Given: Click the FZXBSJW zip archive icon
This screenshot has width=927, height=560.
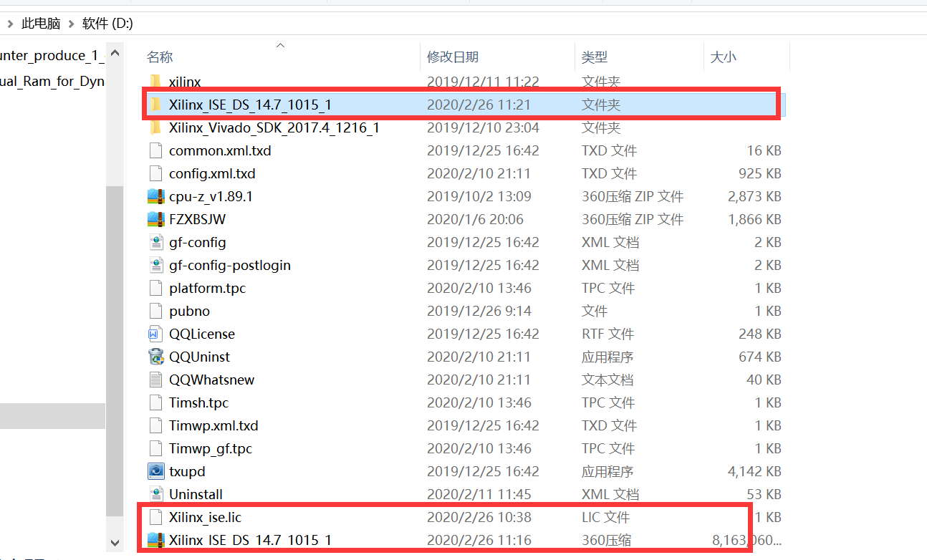Looking at the screenshot, I should point(155,219).
